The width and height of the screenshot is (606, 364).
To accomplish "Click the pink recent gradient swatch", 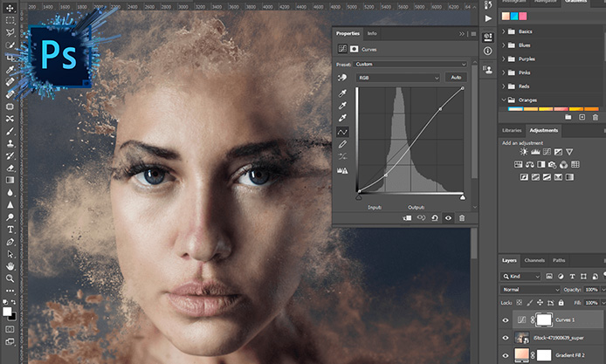I will coord(522,16).
